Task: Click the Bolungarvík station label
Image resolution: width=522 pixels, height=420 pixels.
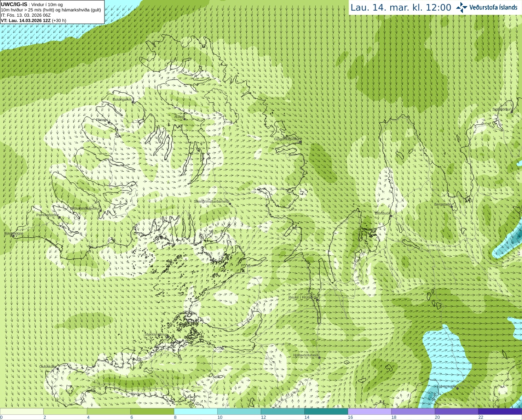Action: (123, 99)
